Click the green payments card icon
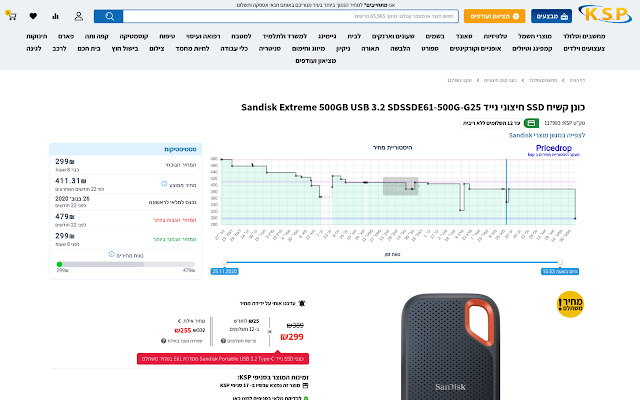This screenshot has width=640, height=400. [x=531, y=123]
